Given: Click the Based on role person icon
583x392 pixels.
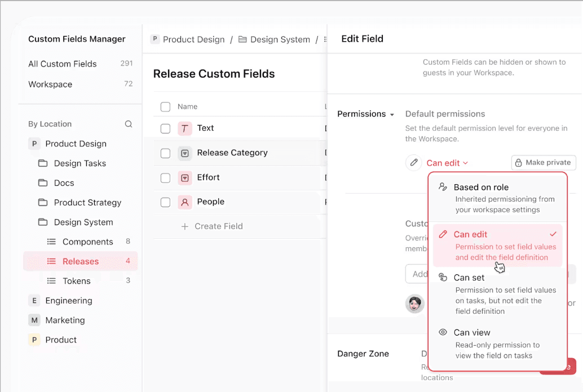Looking at the screenshot, I should pos(443,187).
